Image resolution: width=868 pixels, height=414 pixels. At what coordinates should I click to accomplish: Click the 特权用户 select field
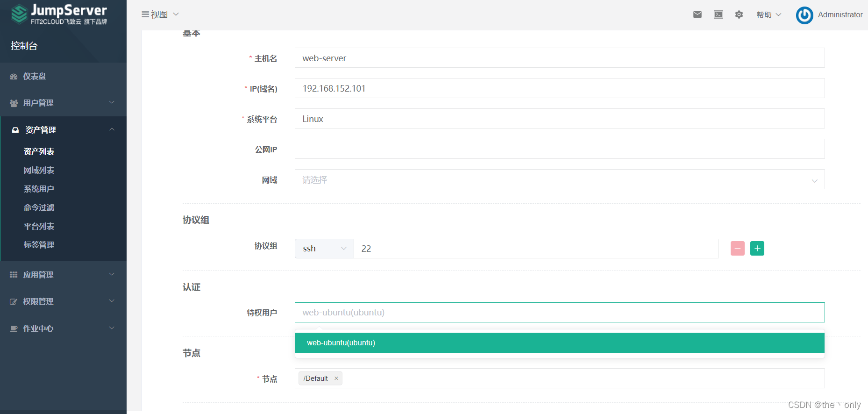(x=560, y=312)
